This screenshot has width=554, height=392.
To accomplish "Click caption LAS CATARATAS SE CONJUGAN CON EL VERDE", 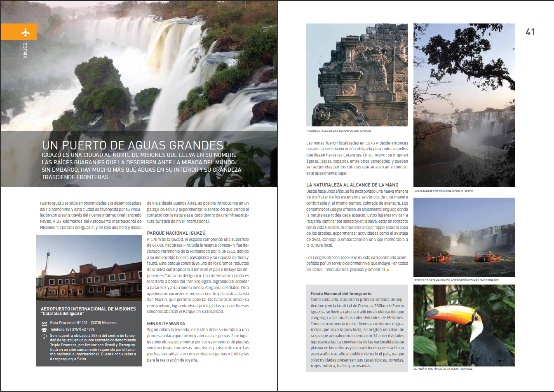I will point(444,191).
